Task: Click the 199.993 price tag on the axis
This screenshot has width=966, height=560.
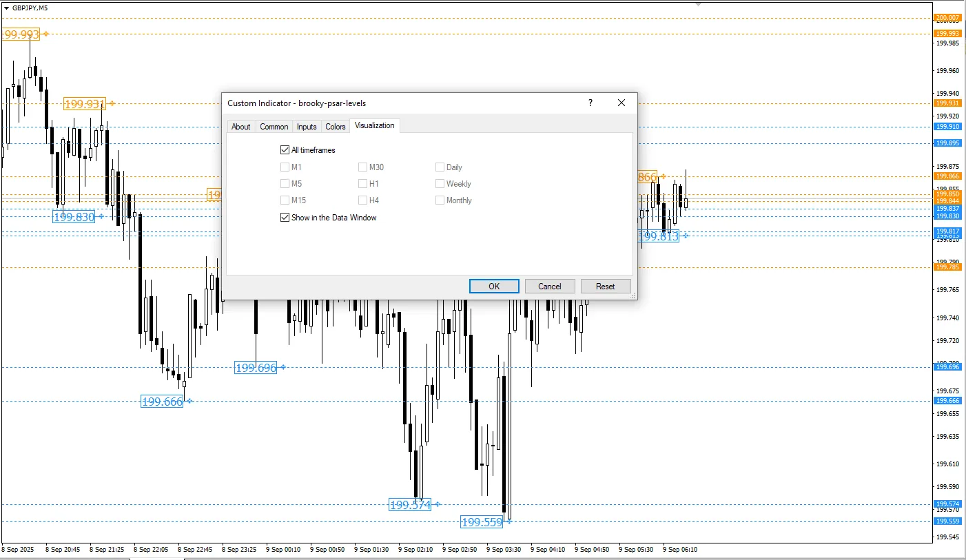Action: pos(947,33)
